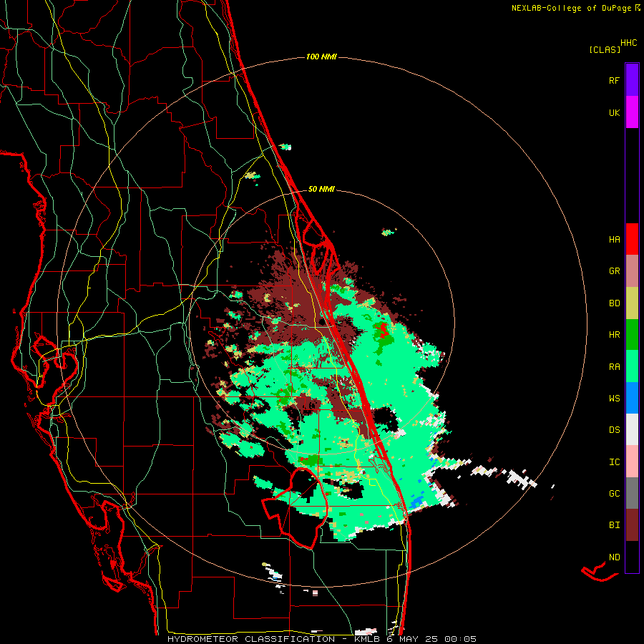Image resolution: width=644 pixels, height=644 pixels.
Task: Pick the RA light green legend swatch
Action: click(x=632, y=366)
